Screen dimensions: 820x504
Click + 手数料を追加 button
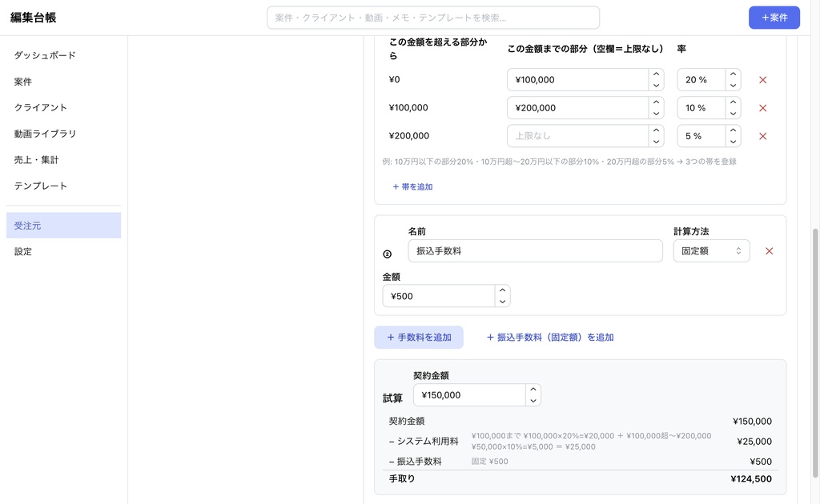coord(419,338)
